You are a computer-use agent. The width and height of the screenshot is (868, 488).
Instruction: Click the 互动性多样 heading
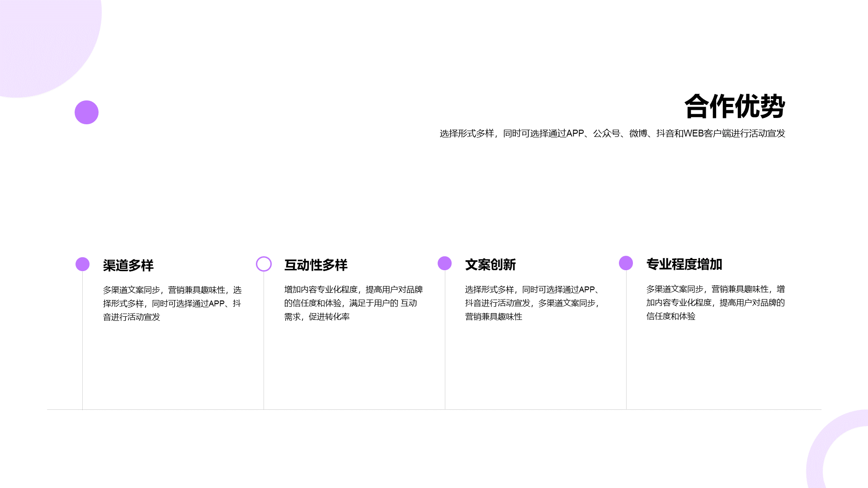[316, 265]
